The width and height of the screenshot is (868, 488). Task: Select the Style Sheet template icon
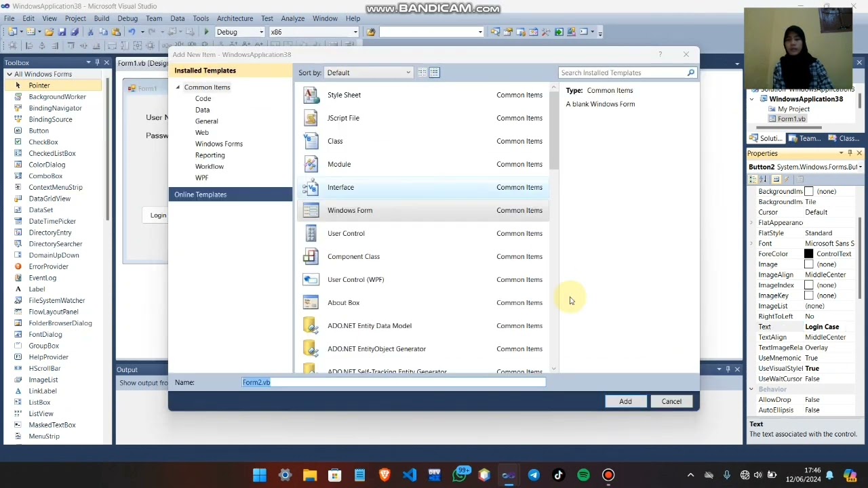(x=311, y=95)
